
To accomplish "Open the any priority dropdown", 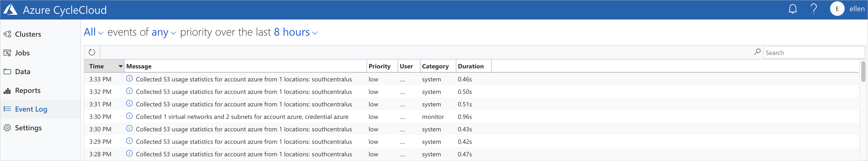I will [164, 33].
